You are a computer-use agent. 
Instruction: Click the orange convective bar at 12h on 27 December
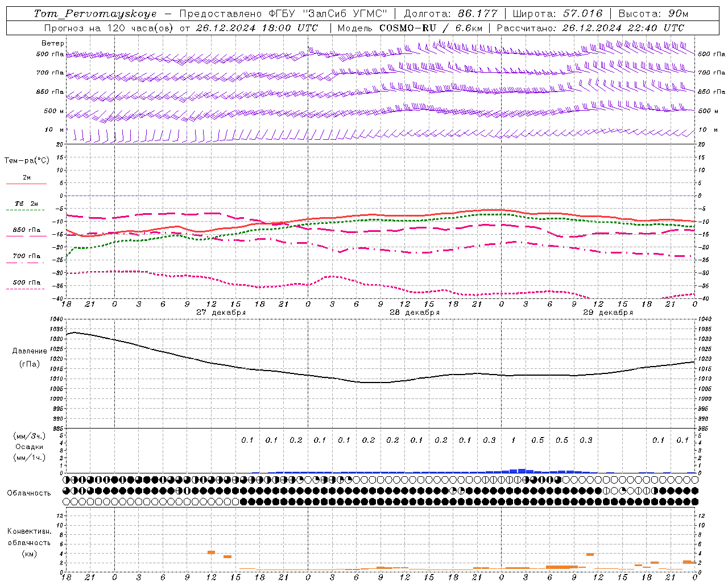click(x=211, y=552)
